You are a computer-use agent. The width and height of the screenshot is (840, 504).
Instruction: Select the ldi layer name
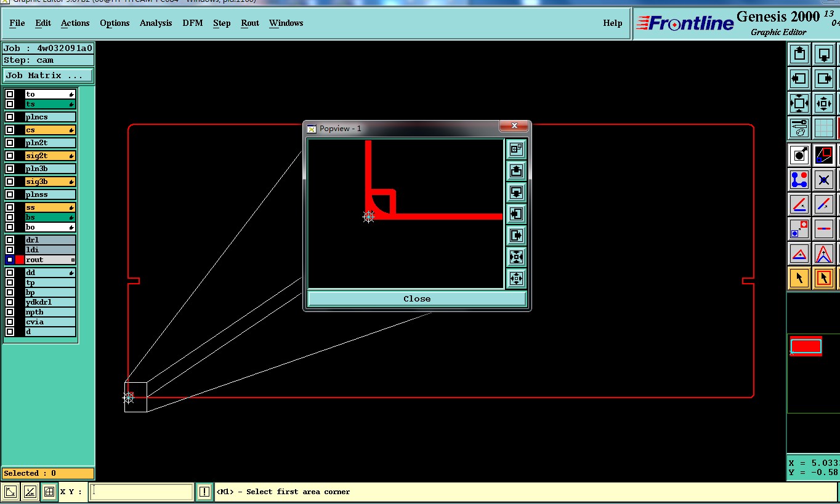pyautogui.click(x=50, y=250)
